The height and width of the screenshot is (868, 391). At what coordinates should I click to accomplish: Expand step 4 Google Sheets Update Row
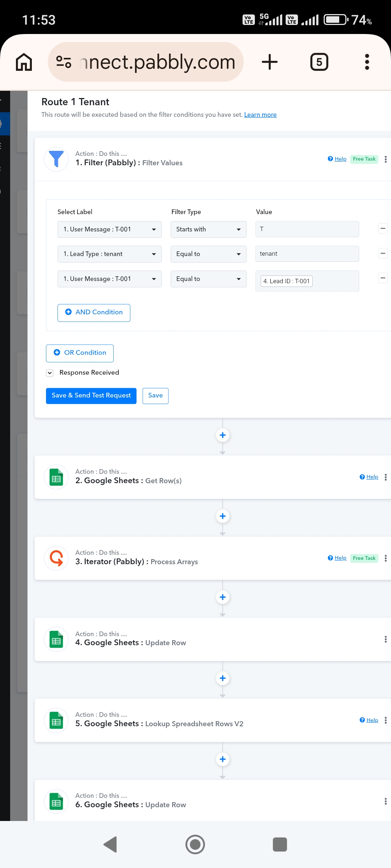click(x=213, y=639)
